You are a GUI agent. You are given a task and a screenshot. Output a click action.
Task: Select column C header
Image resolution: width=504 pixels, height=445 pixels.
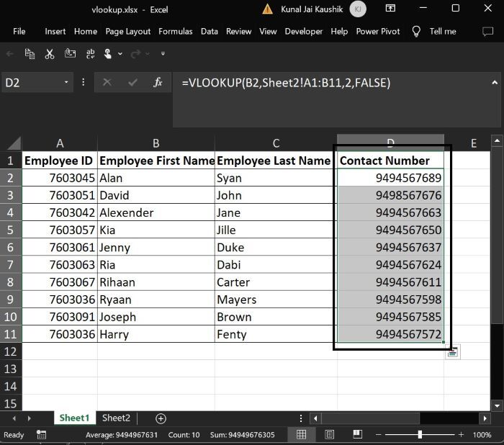pos(276,143)
